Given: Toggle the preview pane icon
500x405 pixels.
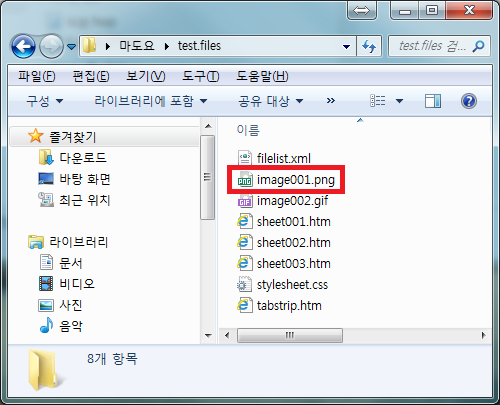Looking at the screenshot, I should click(433, 101).
